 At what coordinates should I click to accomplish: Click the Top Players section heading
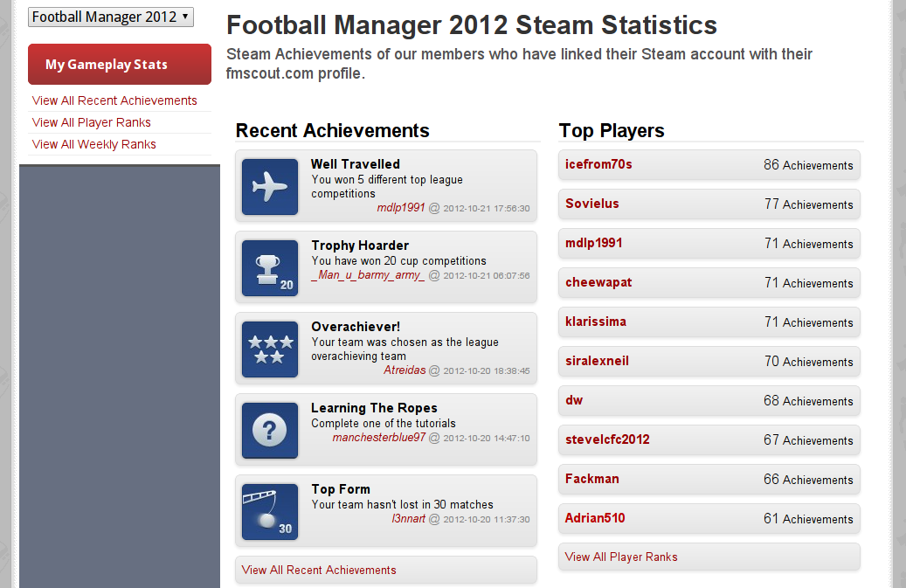point(612,130)
